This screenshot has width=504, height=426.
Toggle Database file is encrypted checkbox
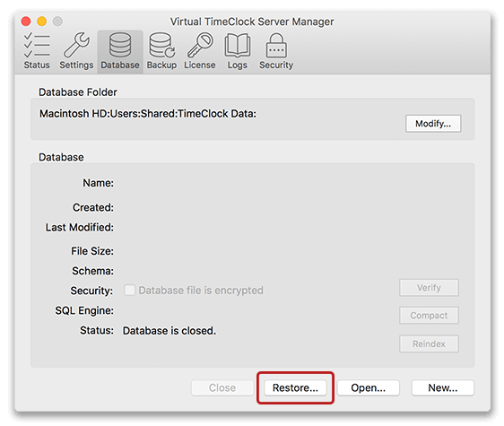pos(130,290)
